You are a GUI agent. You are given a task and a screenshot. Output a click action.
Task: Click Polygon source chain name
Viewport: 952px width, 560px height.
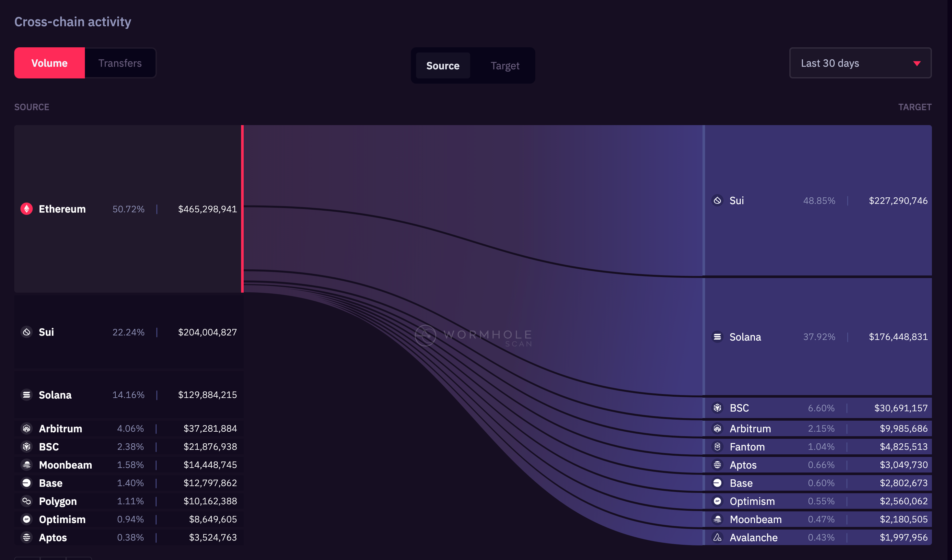pos(58,501)
